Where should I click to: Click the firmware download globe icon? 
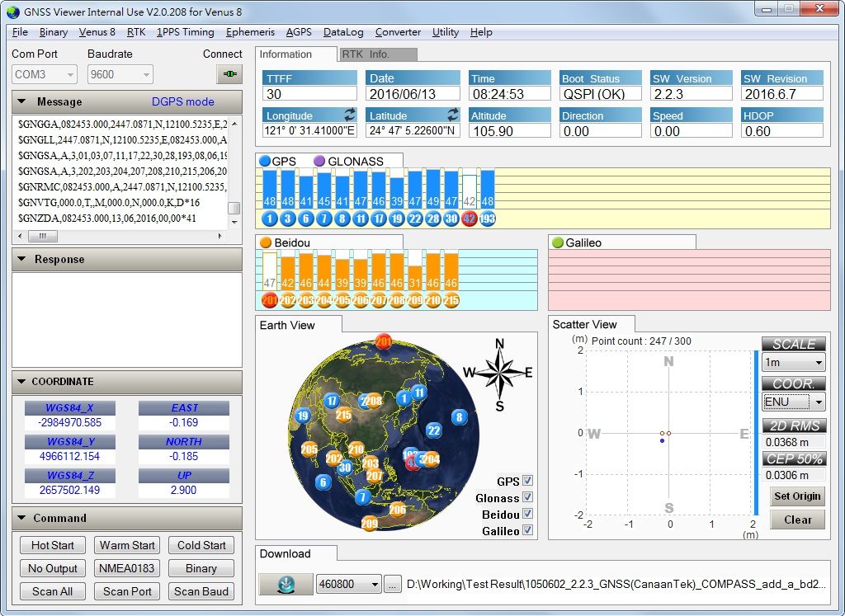(286, 584)
